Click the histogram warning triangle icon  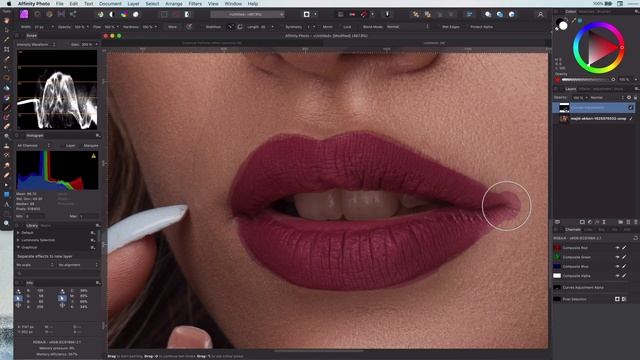coord(93,156)
